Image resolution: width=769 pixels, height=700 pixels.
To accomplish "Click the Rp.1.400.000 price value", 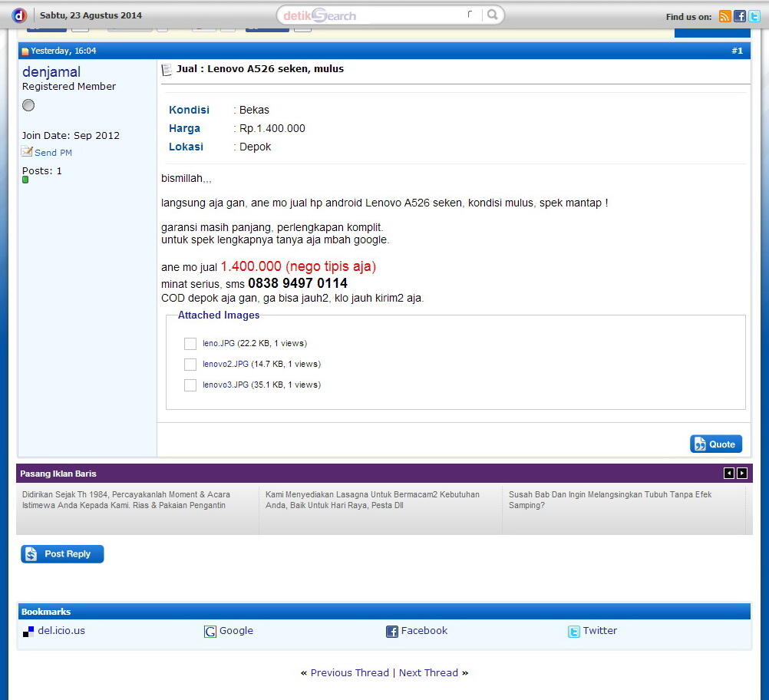I will coord(272,128).
